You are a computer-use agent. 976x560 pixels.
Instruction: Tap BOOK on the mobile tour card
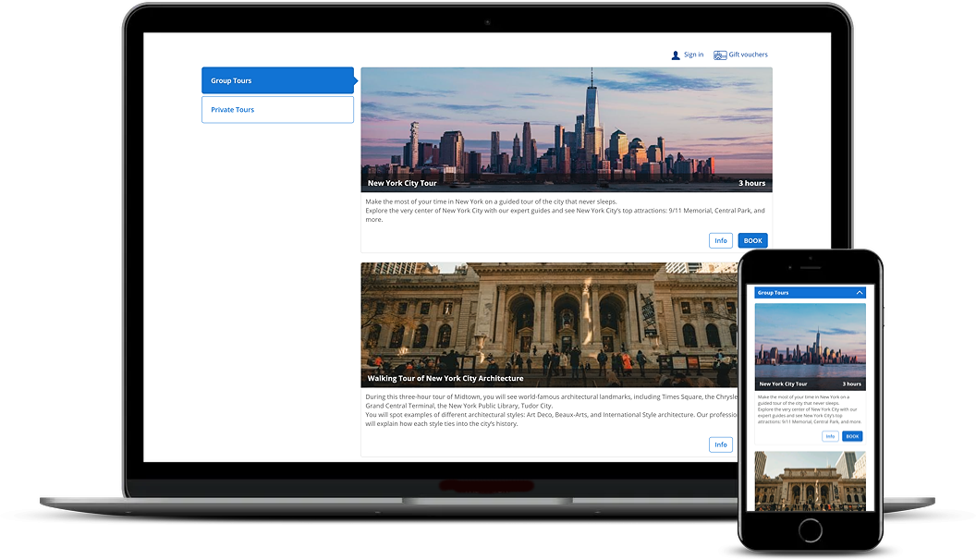click(x=851, y=435)
